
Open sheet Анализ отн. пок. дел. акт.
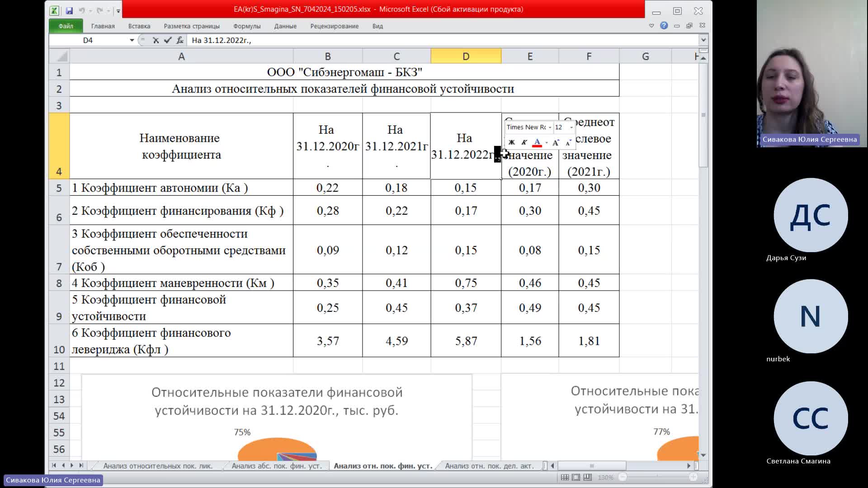point(489,466)
